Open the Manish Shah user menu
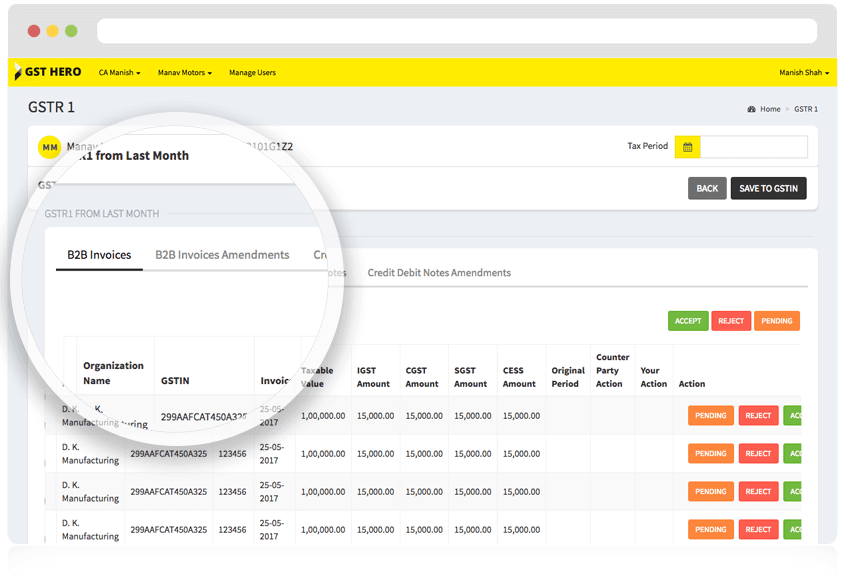 pyautogui.click(x=804, y=72)
